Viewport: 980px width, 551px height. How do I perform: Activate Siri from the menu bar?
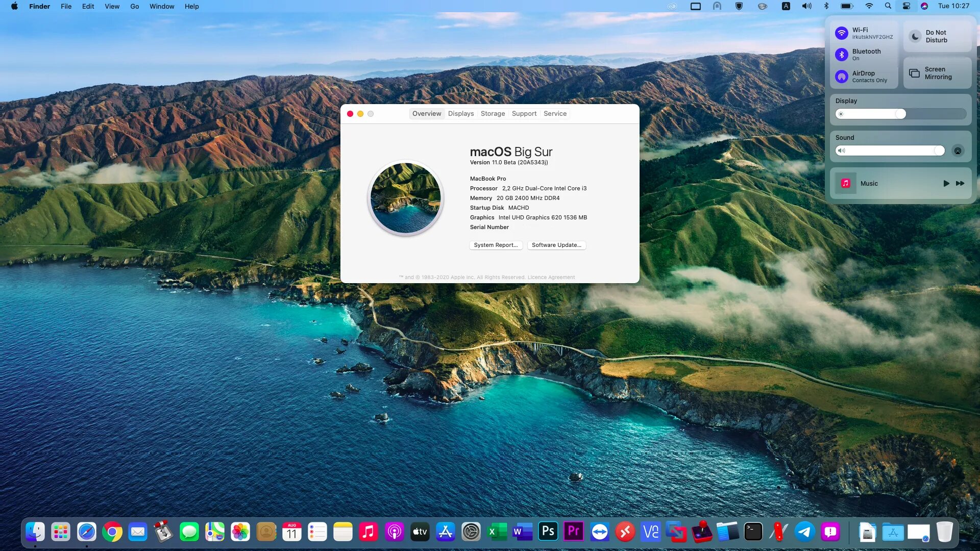924,6
